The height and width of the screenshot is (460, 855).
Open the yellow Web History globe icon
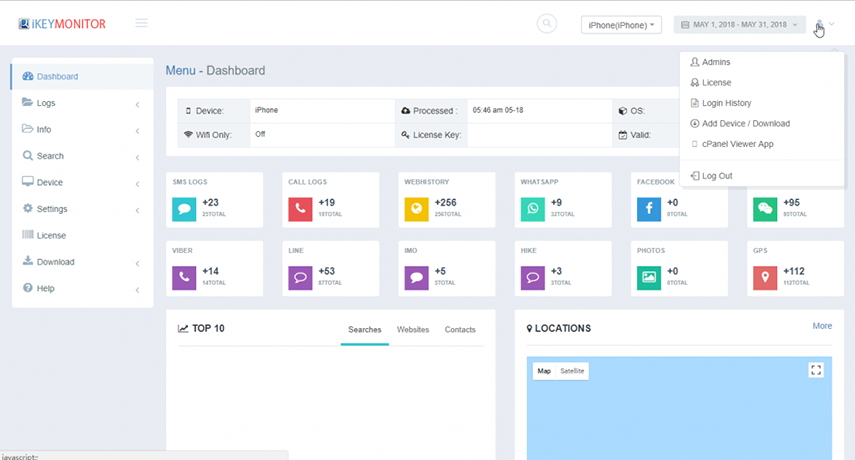416,209
